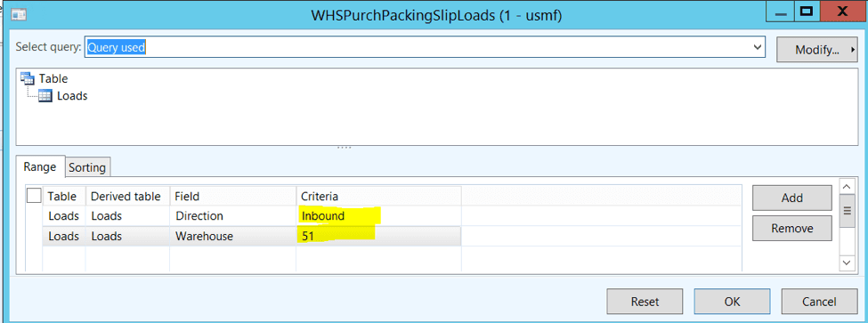Click the Direction field cell
This screenshot has height=323, width=868.
coord(232,215)
